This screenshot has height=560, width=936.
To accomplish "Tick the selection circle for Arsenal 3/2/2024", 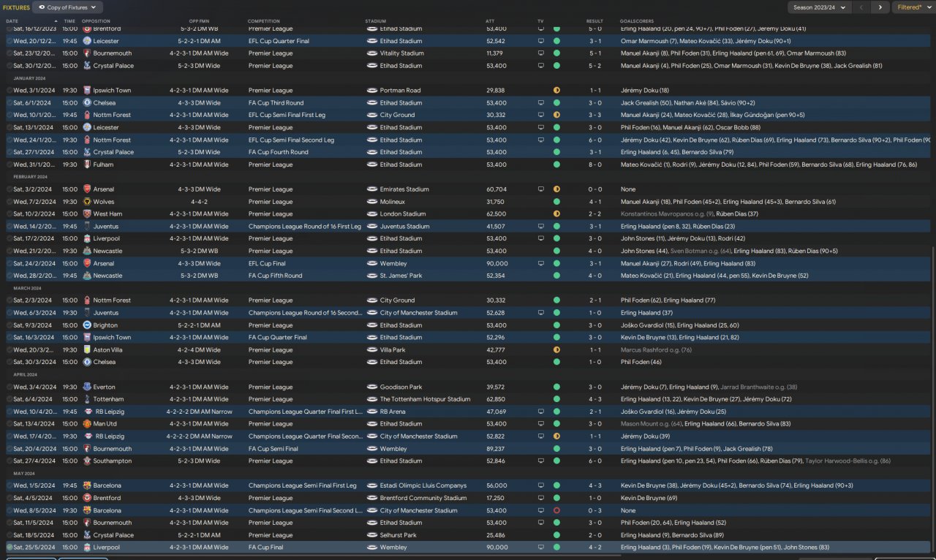I will click(10, 189).
